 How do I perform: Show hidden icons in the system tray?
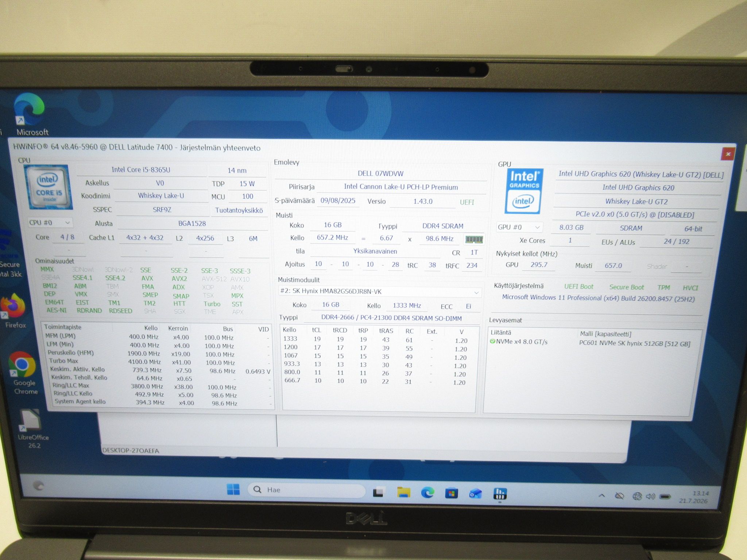(602, 495)
